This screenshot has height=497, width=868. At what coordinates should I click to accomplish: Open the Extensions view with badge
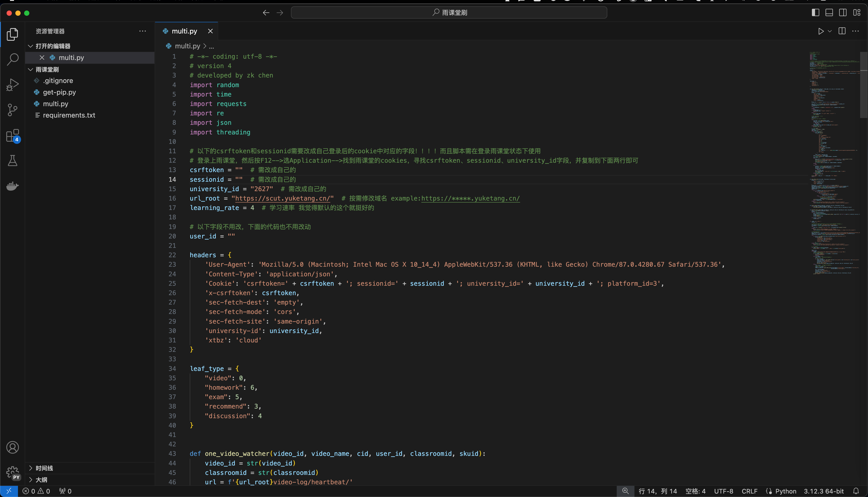pos(13,136)
